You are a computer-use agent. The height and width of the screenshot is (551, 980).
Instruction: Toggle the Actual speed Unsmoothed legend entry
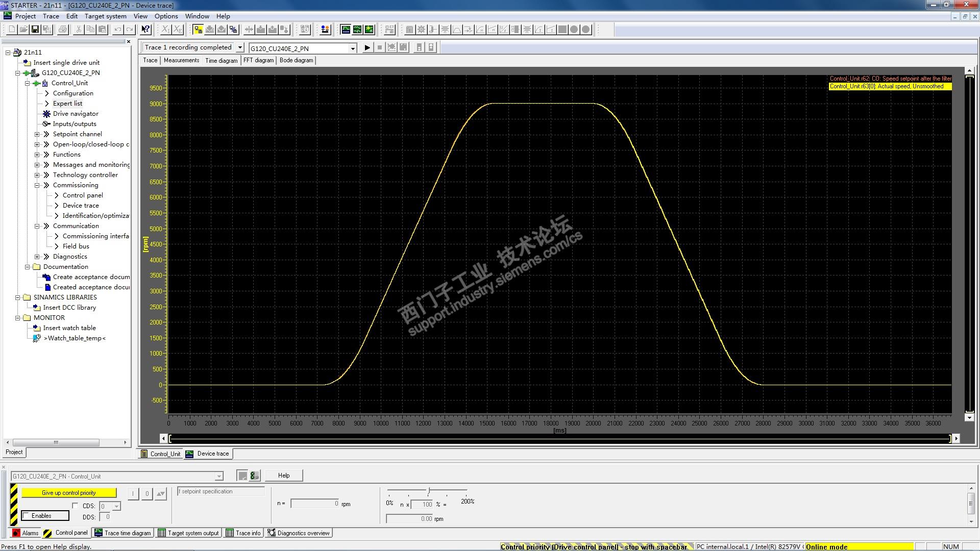tap(889, 86)
